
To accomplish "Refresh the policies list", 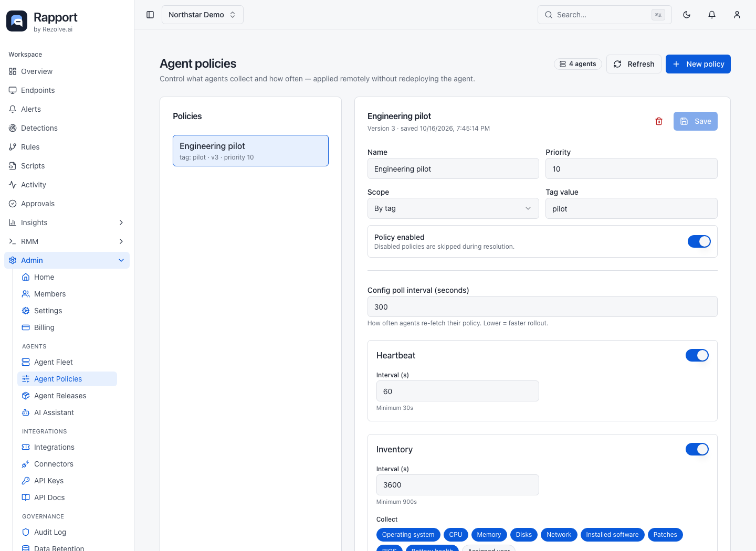I will [634, 64].
